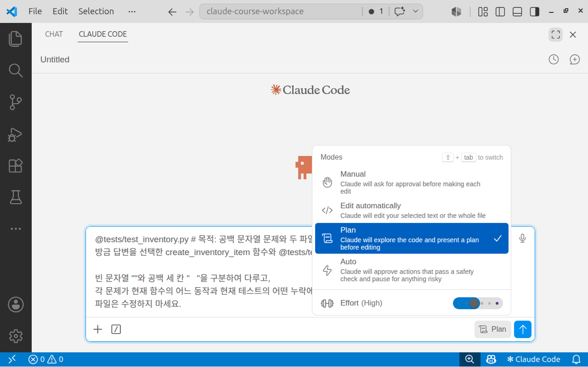Viewport: 588px width, 367px height.
Task: Toggle the bottom panel
Action: 517,12
